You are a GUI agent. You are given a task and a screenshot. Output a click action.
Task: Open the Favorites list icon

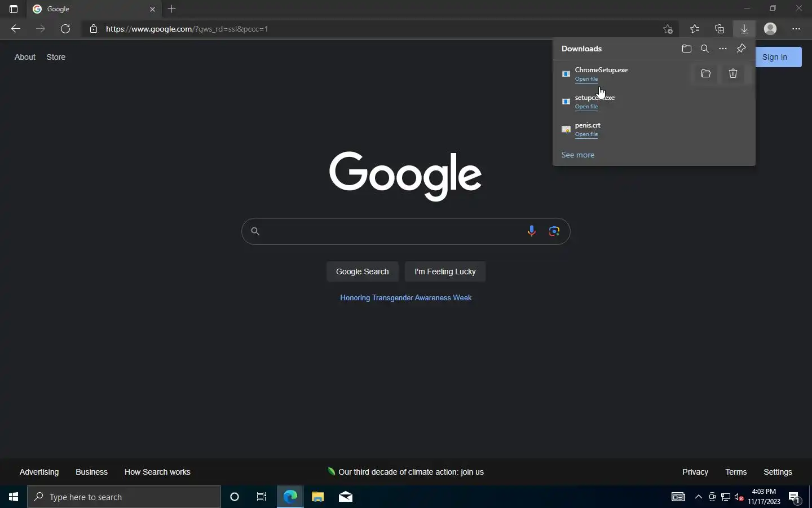tap(695, 29)
